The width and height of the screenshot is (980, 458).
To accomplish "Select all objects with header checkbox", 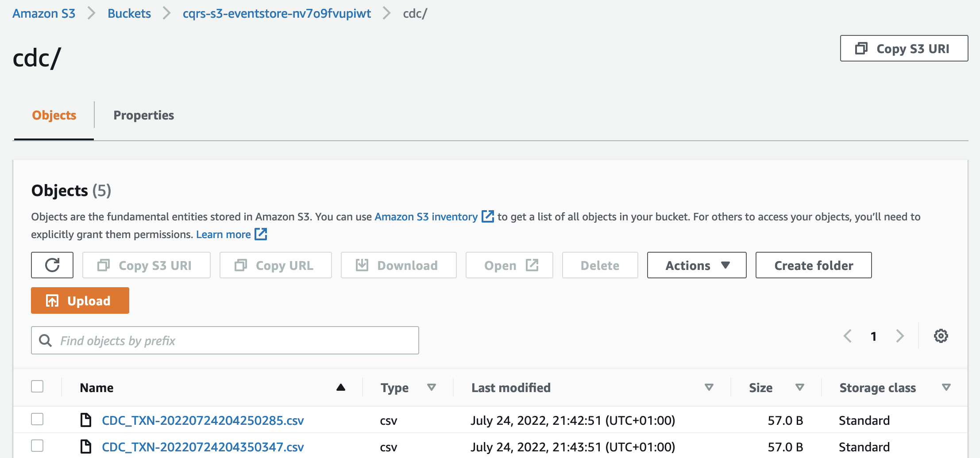I will pos(37,386).
